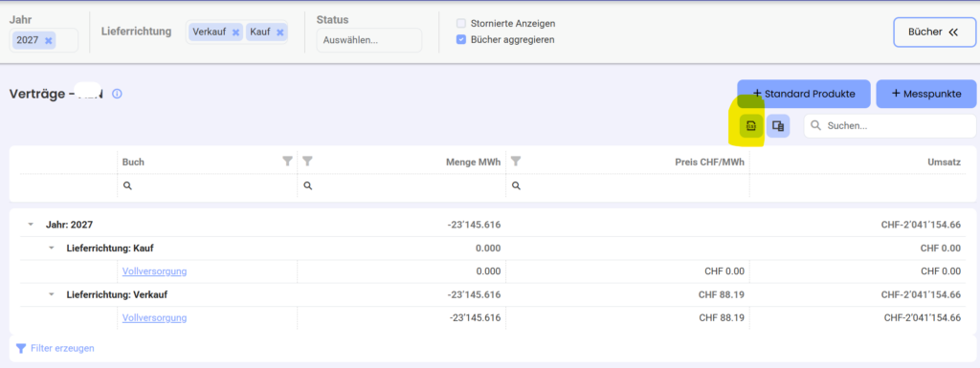
Task: Click Umsatz total in Jahr: 2027 row
Action: point(921,225)
